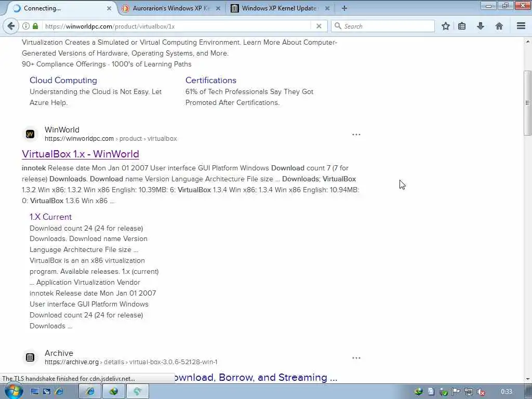This screenshot has height=399, width=532.
Task: Open Cloud Computing ad link
Action: [x=63, y=80]
